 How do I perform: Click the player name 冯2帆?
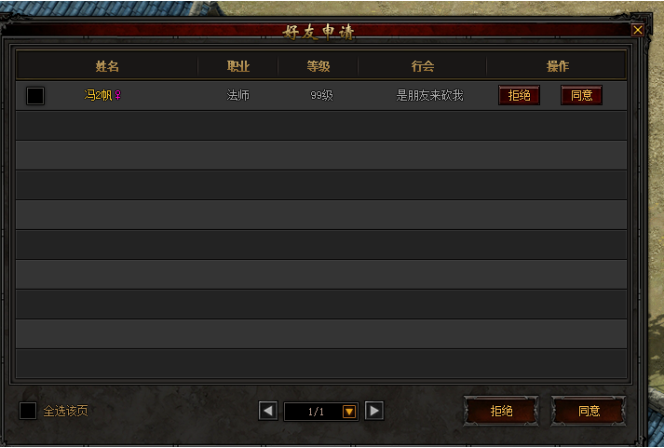click(98, 95)
